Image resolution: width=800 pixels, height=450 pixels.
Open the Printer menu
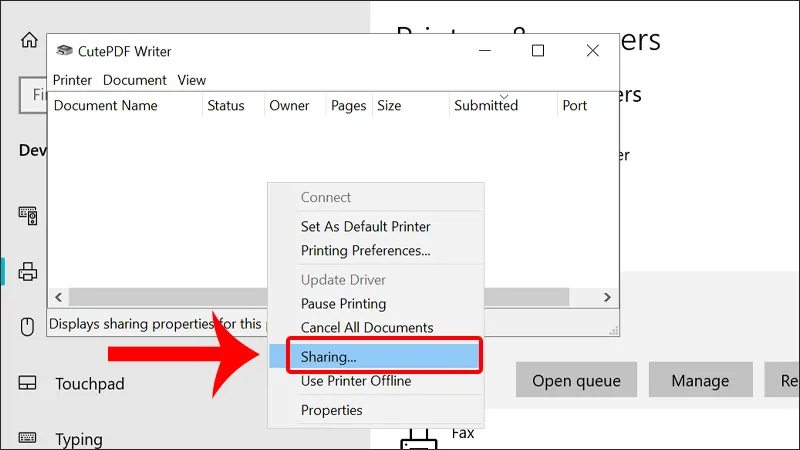pos(72,80)
